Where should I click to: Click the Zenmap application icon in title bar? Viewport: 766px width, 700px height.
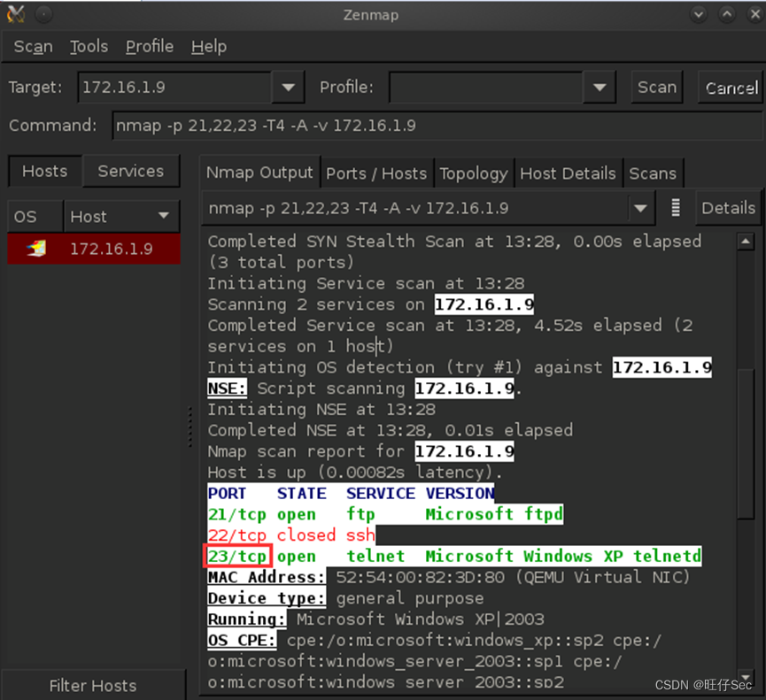pyautogui.click(x=16, y=15)
